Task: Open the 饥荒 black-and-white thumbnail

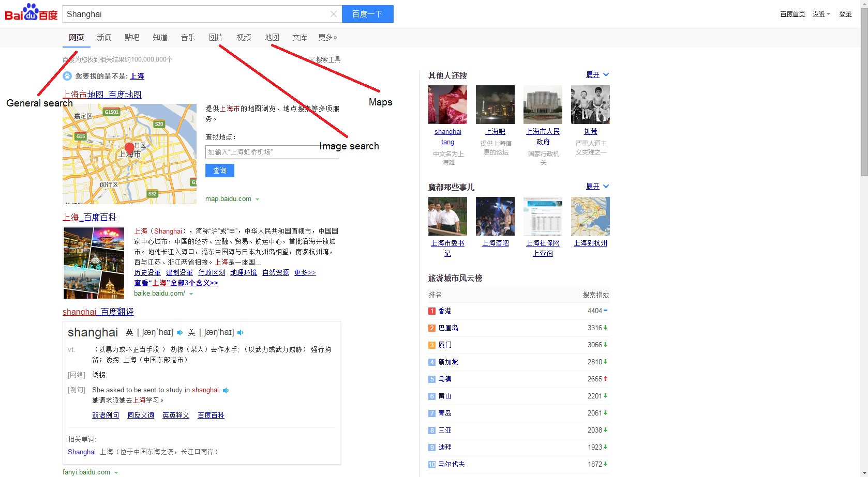Action: tap(590, 104)
